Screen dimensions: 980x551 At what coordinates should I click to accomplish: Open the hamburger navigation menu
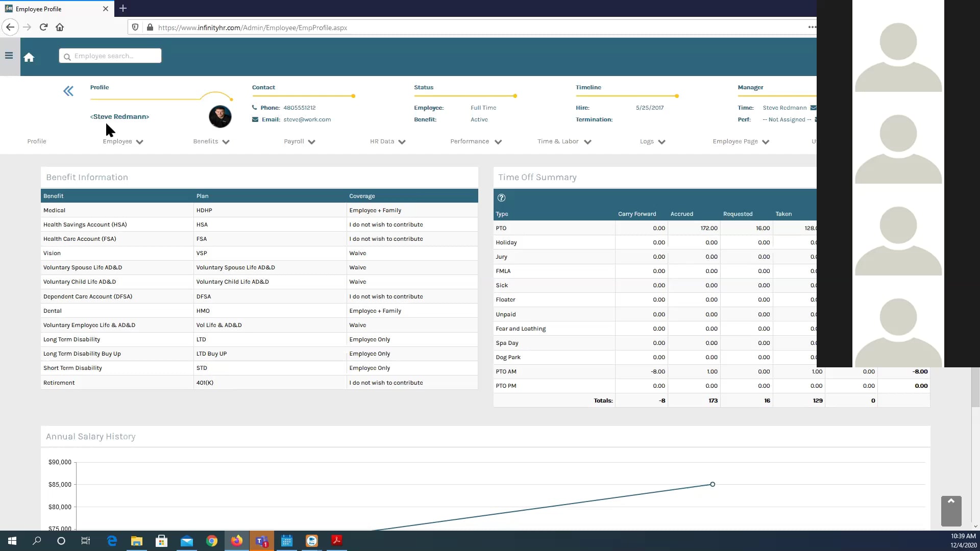9,55
